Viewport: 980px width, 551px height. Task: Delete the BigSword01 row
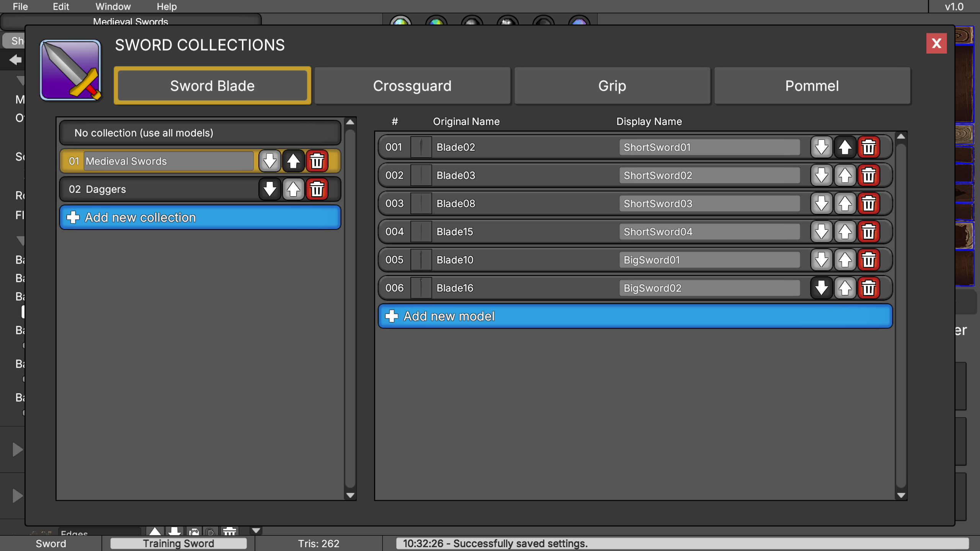[x=868, y=260]
